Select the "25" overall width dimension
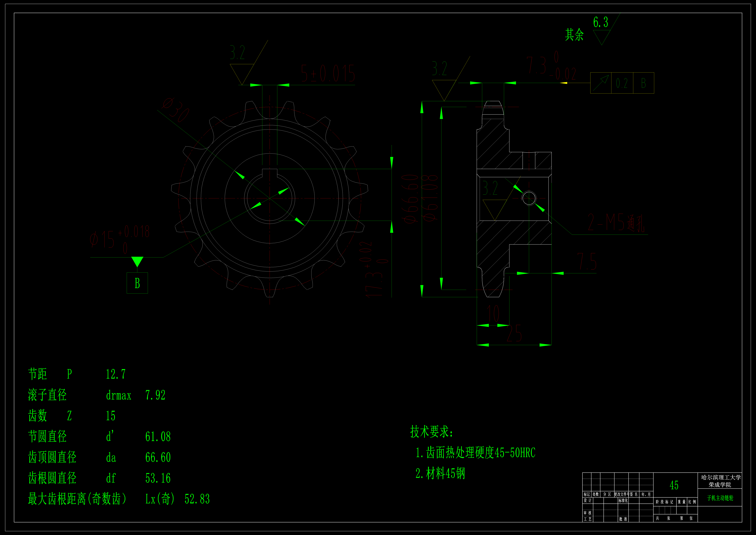This screenshot has width=756, height=535. tap(514, 333)
